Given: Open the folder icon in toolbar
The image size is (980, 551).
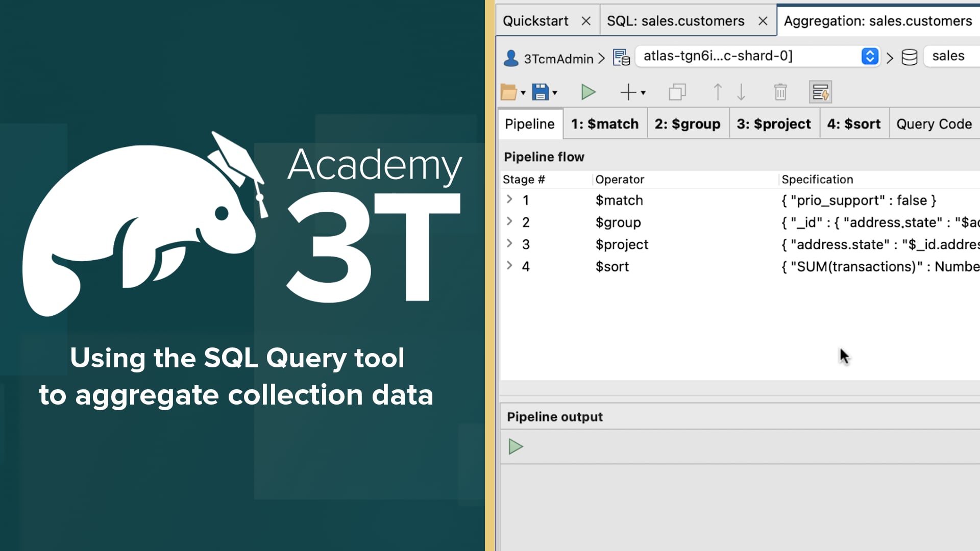Looking at the screenshot, I should [509, 92].
